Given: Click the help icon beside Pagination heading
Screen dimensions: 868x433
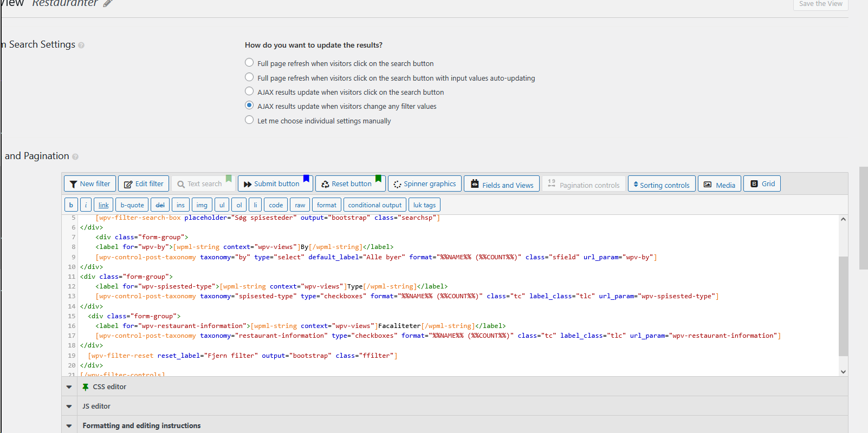Looking at the screenshot, I should [x=75, y=157].
